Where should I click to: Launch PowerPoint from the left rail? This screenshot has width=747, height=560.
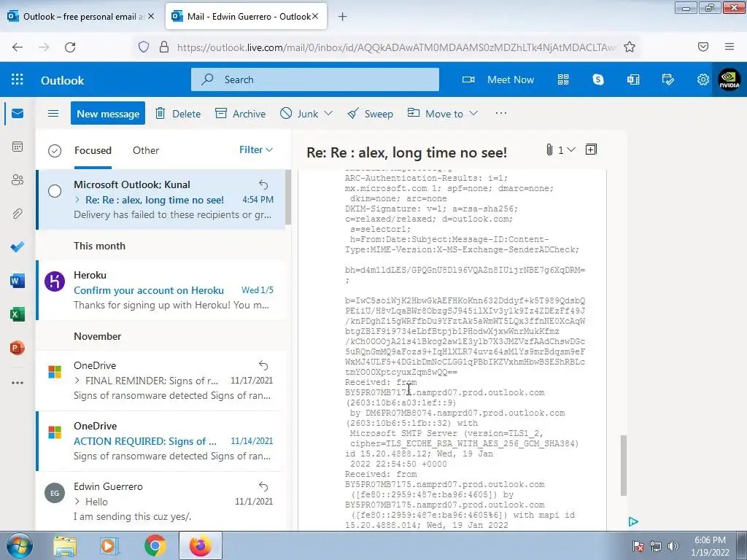tap(18, 348)
